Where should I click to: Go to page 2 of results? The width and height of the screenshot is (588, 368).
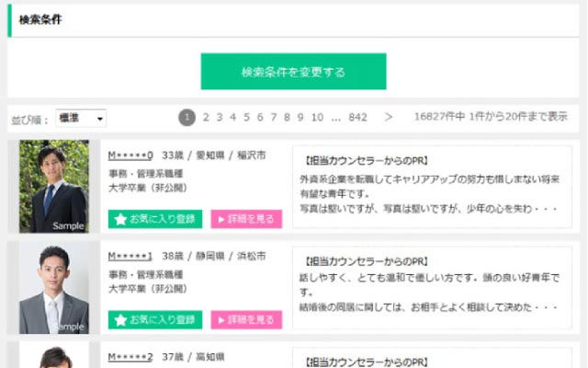[x=206, y=117]
